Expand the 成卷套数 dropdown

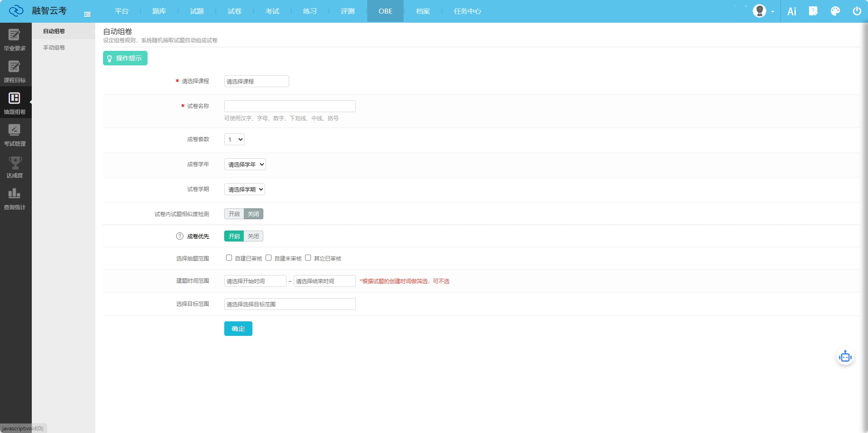(x=234, y=139)
